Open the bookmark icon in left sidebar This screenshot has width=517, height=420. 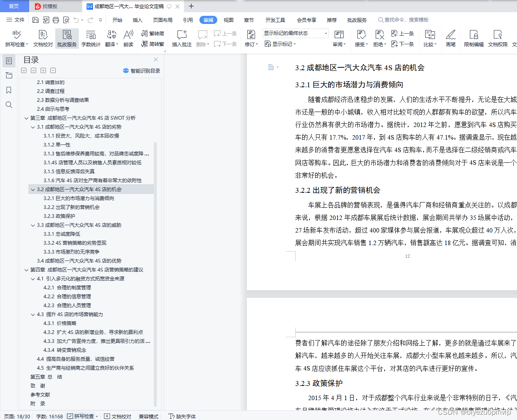click(x=9, y=90)
